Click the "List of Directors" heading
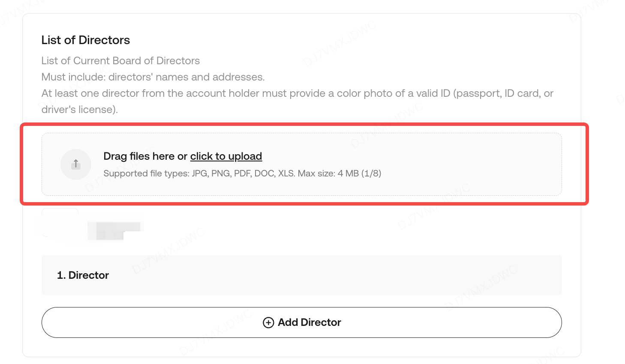This screenshot has width=625, height=364. [x=86, y=40]
